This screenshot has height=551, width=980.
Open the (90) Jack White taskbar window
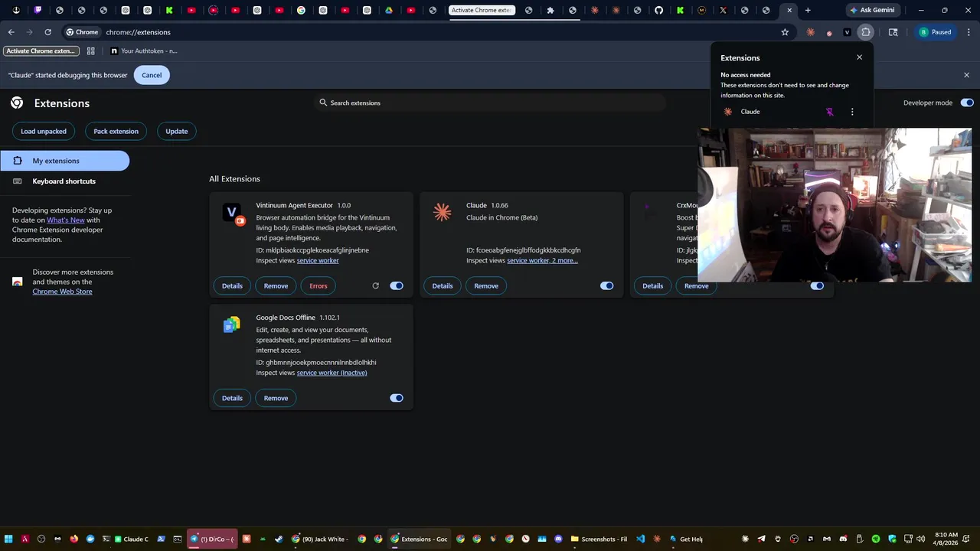click(x=322, y=539)
